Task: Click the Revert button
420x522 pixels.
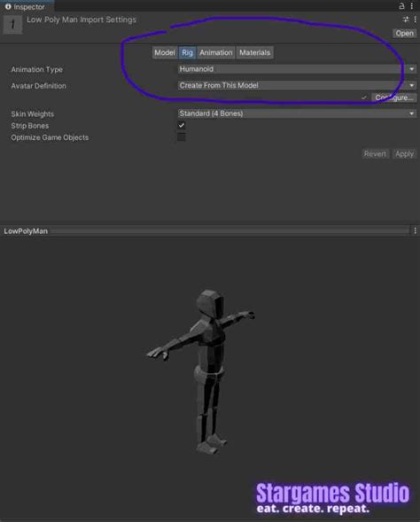Action: [x=375, y=154]
